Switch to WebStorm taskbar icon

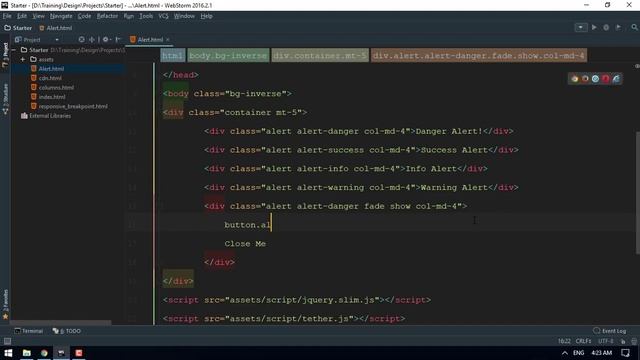tap(61, 353)
